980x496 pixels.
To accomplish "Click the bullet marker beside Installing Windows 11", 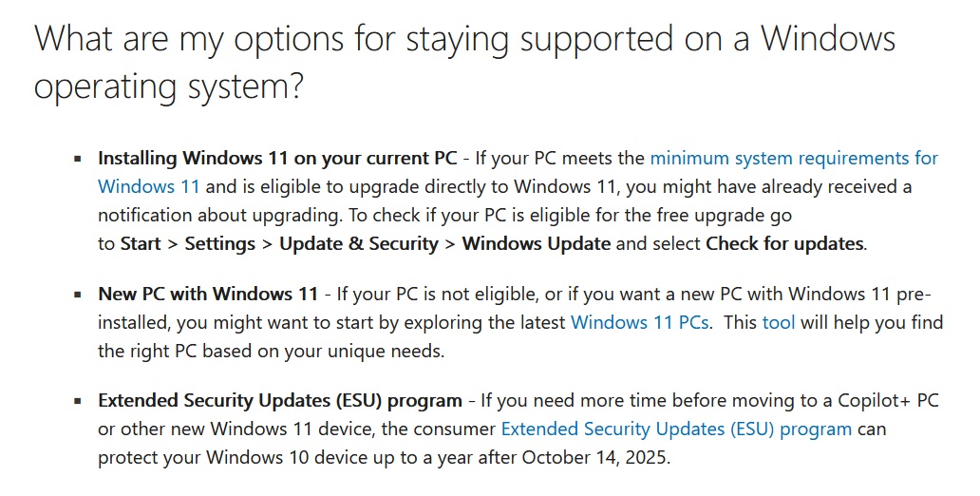I will 77,159.
